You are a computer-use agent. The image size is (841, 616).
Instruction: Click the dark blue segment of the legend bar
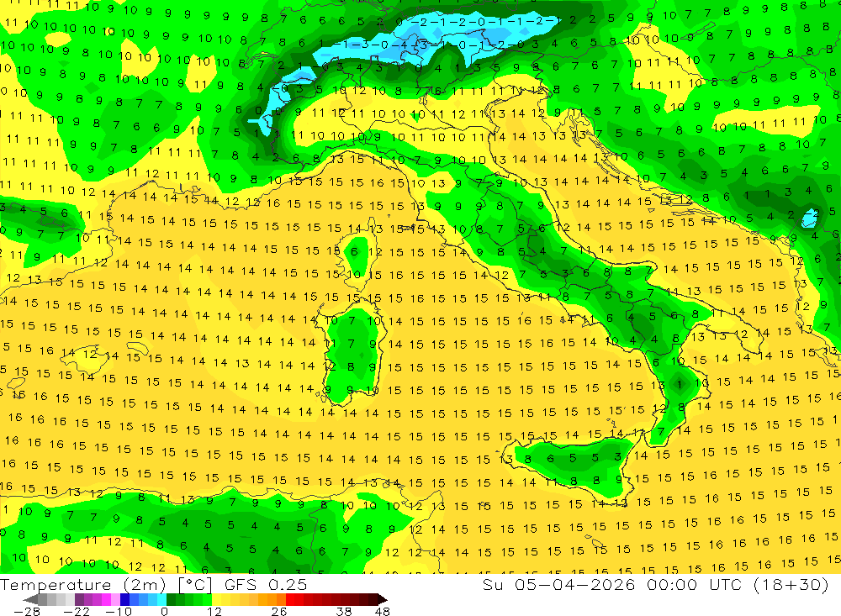(x=124, y=599)
